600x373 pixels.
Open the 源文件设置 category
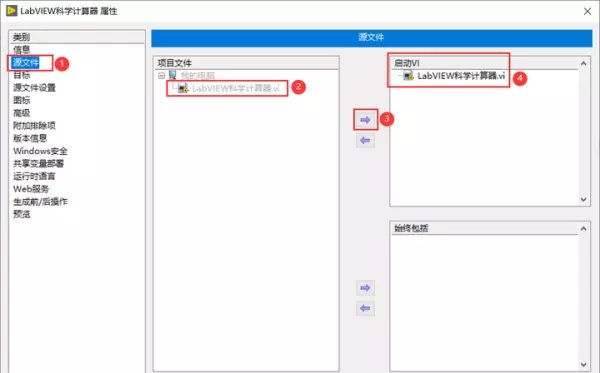click(34, 88)
